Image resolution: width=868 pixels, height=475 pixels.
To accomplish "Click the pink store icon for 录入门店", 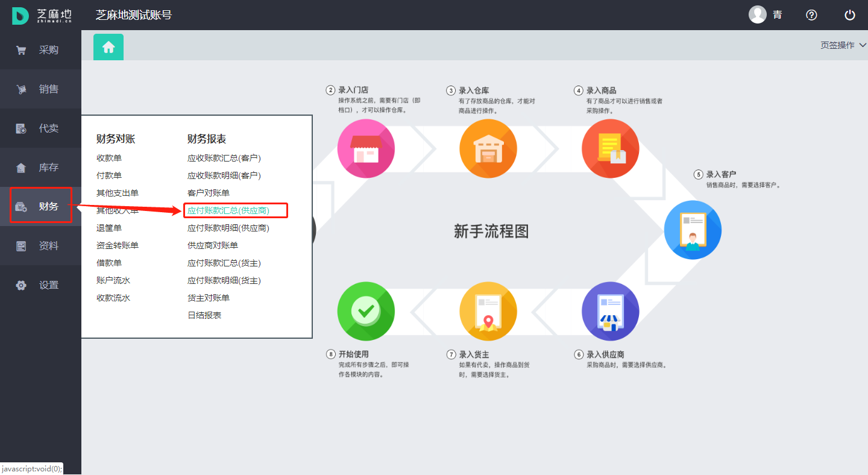I will click(x=366, y=149).
